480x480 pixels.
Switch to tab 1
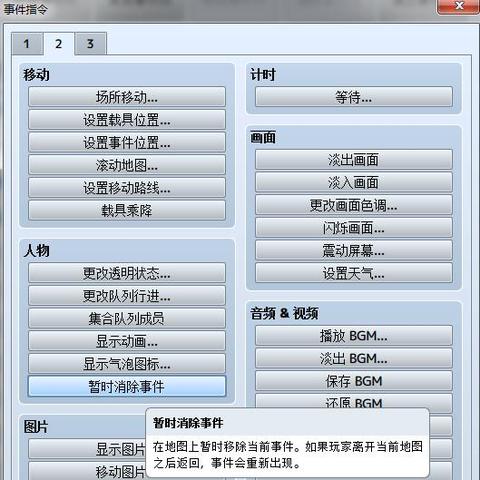coord(27,44)
